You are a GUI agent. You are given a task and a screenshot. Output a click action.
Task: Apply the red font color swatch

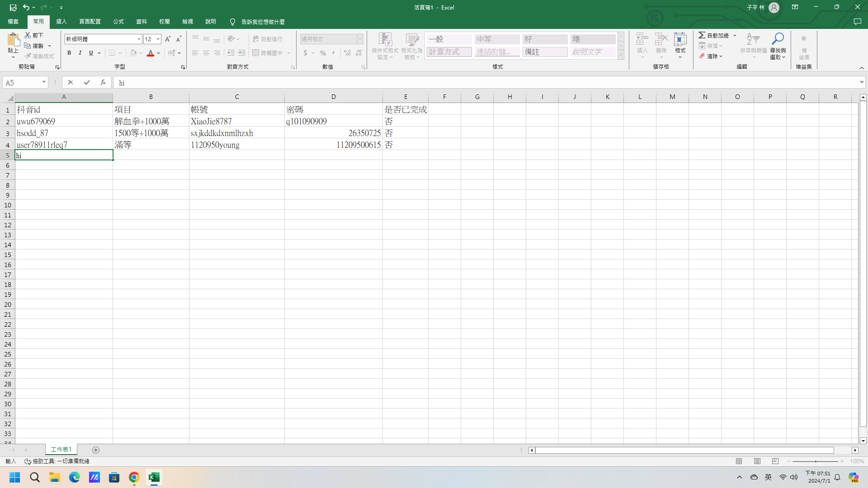(x=151, y=53)
